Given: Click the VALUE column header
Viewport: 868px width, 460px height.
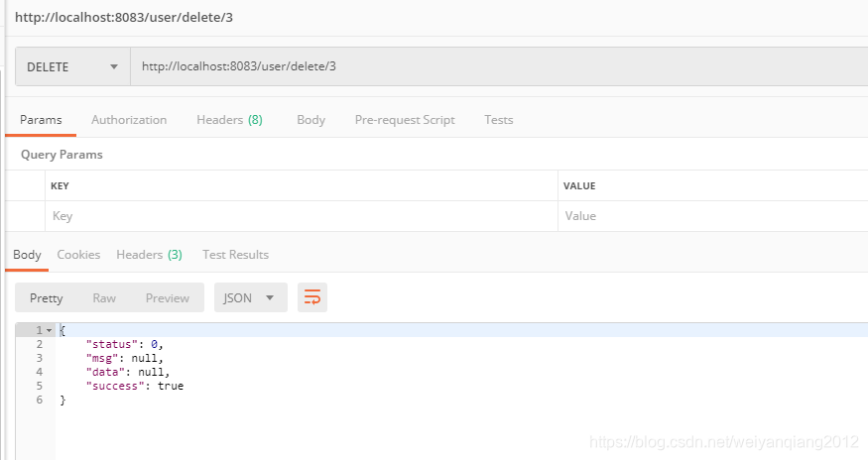Looking at the screenshot, I should tap(579, 186).
